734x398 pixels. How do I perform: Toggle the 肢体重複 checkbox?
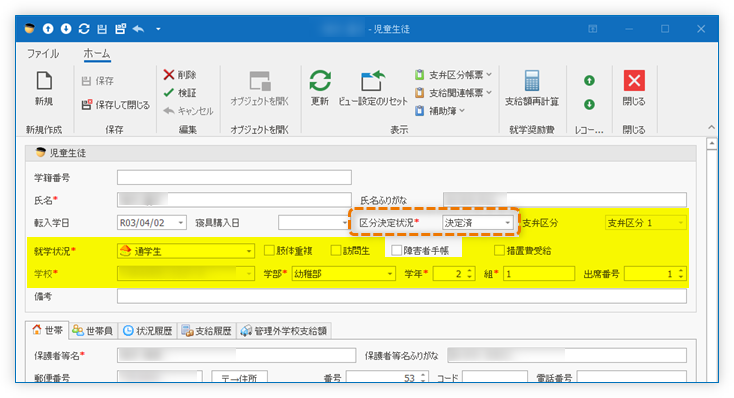[269, 251]
